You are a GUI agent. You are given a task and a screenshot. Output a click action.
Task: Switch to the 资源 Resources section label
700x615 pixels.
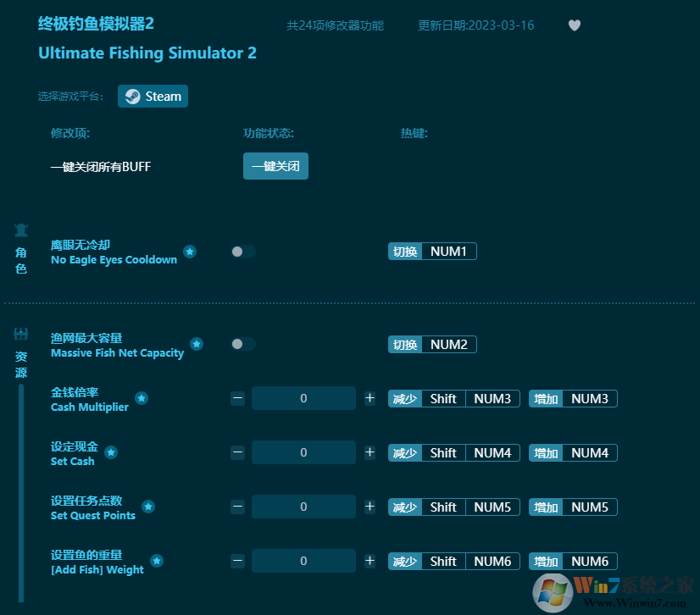(x=20, y=364)
